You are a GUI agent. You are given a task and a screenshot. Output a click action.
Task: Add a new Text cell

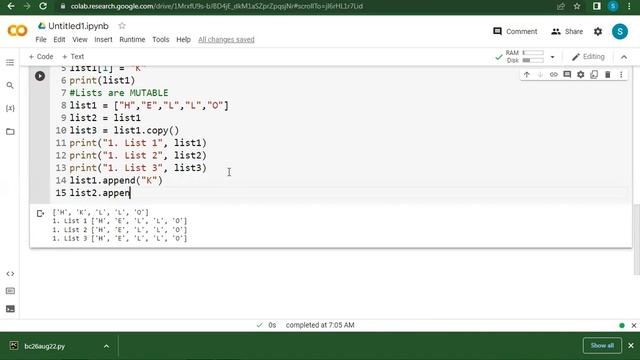click(x=73, y=57)
